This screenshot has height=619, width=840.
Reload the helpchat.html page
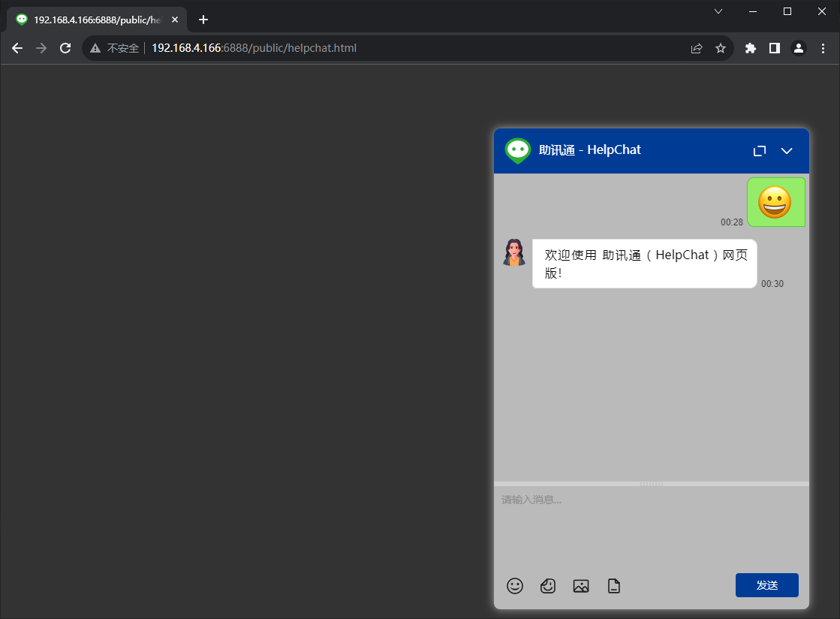65,48
